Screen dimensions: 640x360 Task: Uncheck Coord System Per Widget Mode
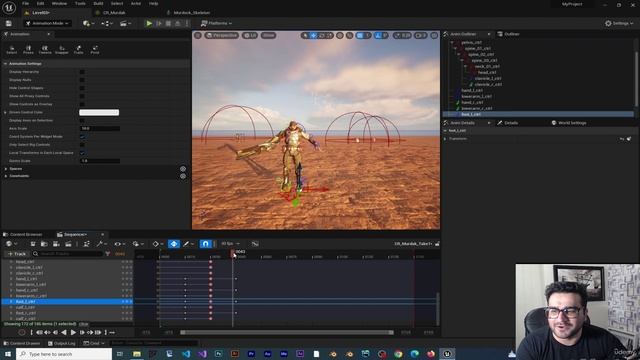[x=82, y=137]
